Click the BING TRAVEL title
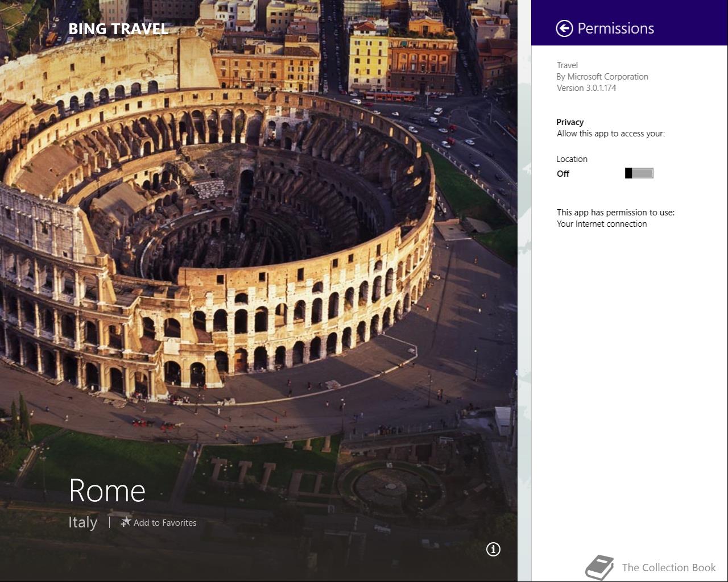This screenshot has height=582, width=728. (118, 29)
